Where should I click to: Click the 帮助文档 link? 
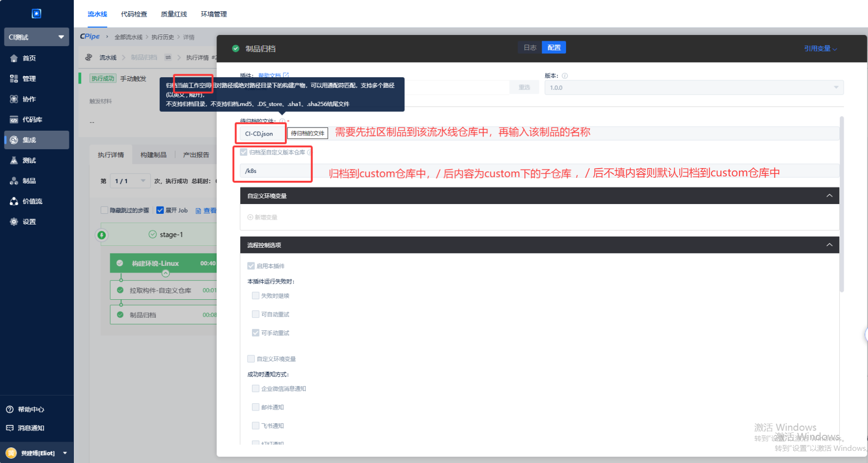[x=269, y=75]
